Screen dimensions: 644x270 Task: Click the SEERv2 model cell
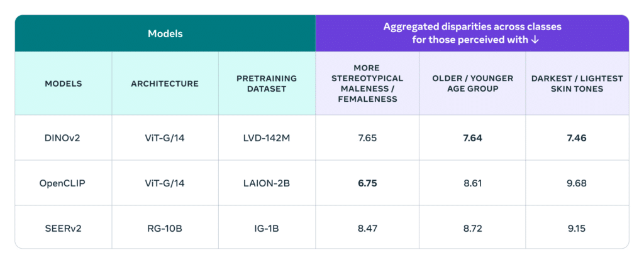click(x=64, y=229)
